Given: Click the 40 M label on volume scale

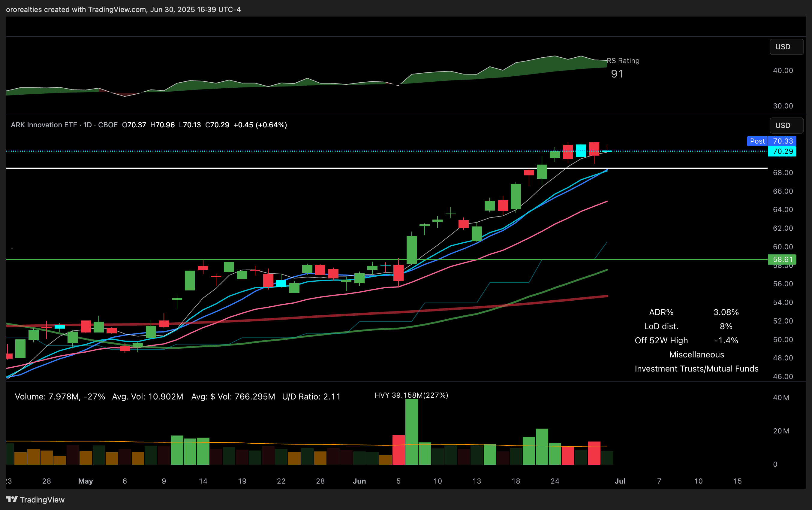Looking at the screenshot, I should [x=781, y=398].
